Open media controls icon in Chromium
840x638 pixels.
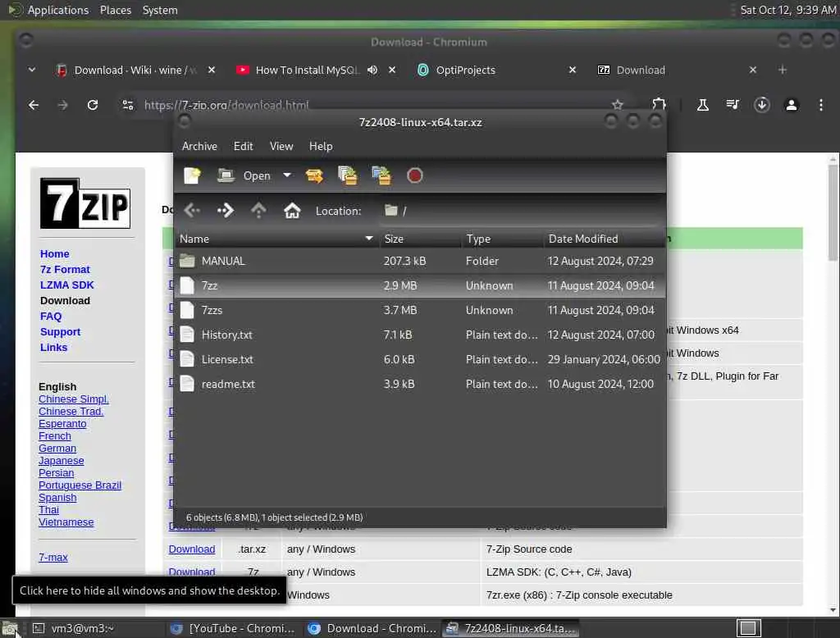click(x=733, y=105)
